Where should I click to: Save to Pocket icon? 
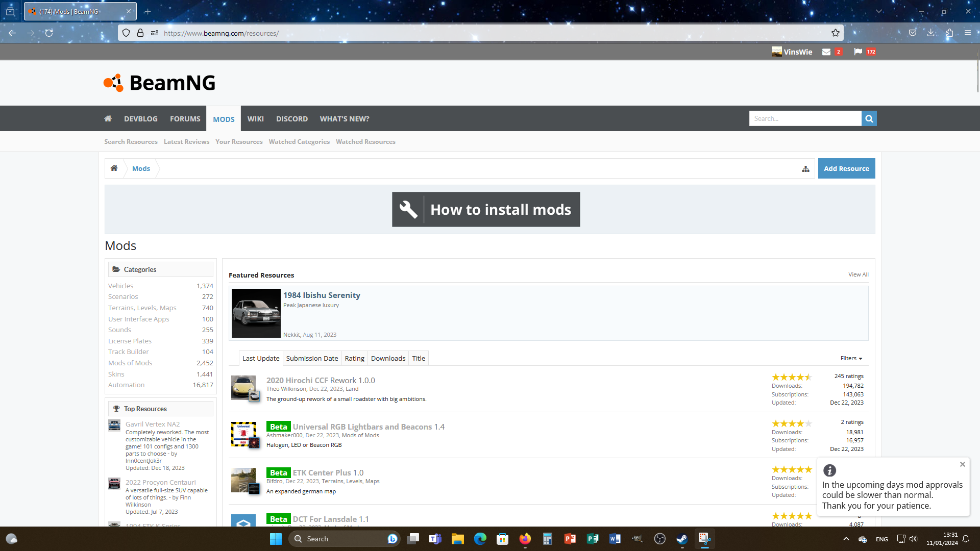click(x=913, y=33)
